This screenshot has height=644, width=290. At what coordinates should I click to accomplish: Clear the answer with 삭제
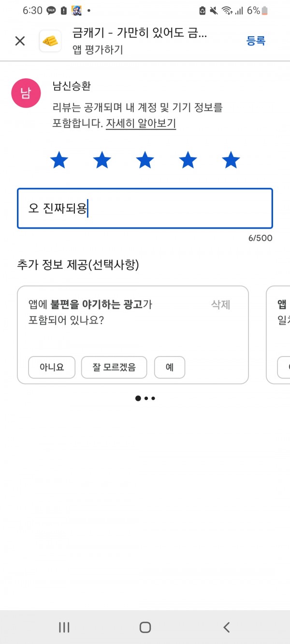[x=220, y=305]
